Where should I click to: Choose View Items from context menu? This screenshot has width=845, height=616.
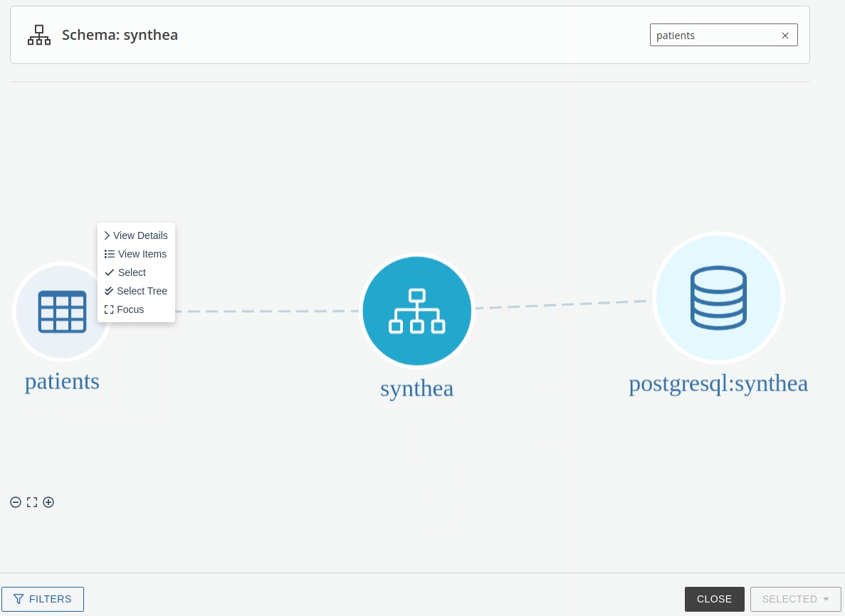pos(136,254)
